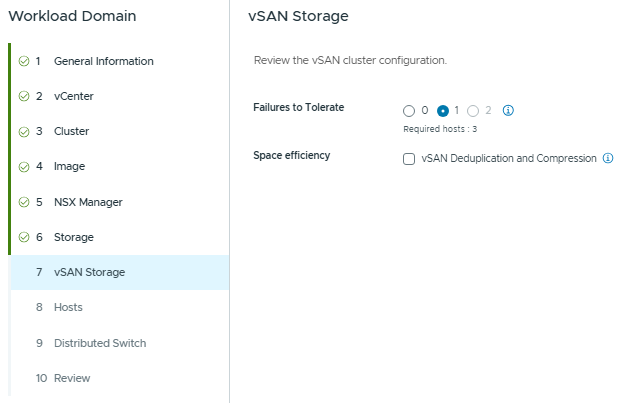
Task: Jump to the NSX Manager step
Action: (88, 202)
